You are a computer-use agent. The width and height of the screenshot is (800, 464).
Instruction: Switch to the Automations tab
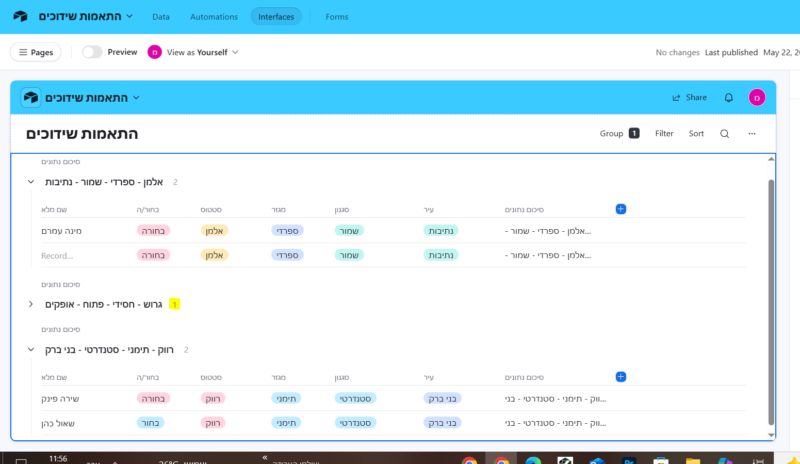(215, 17)
